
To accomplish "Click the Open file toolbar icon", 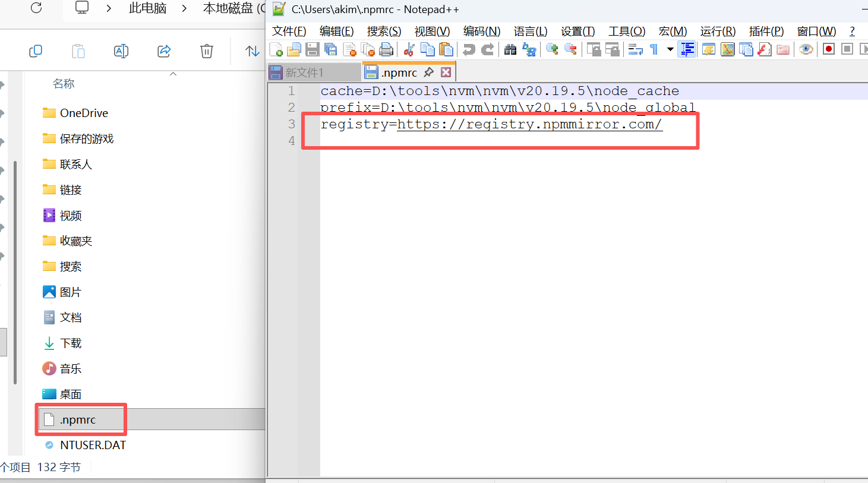I will pos(294,49).
